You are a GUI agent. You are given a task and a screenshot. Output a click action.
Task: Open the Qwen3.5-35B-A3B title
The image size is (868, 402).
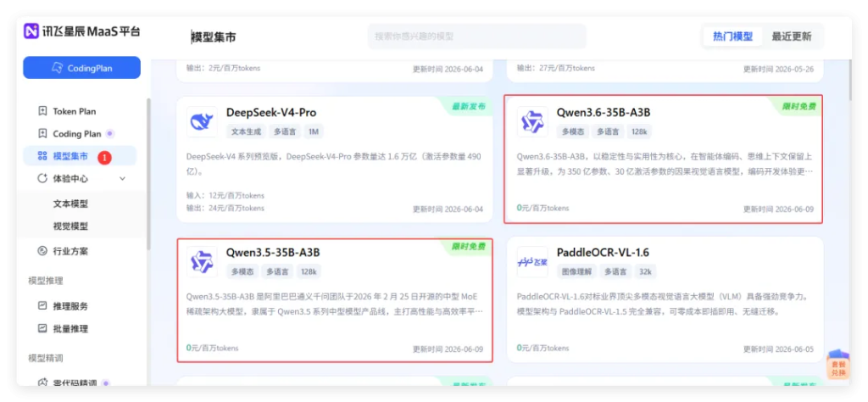tap(273, 253)
